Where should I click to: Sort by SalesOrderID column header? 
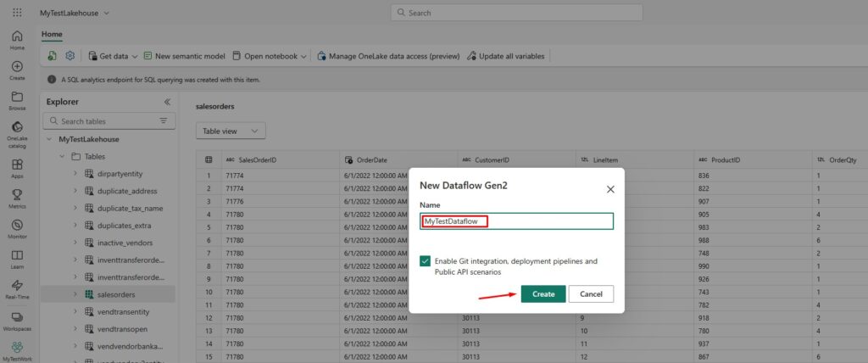[x=280, y=160]
